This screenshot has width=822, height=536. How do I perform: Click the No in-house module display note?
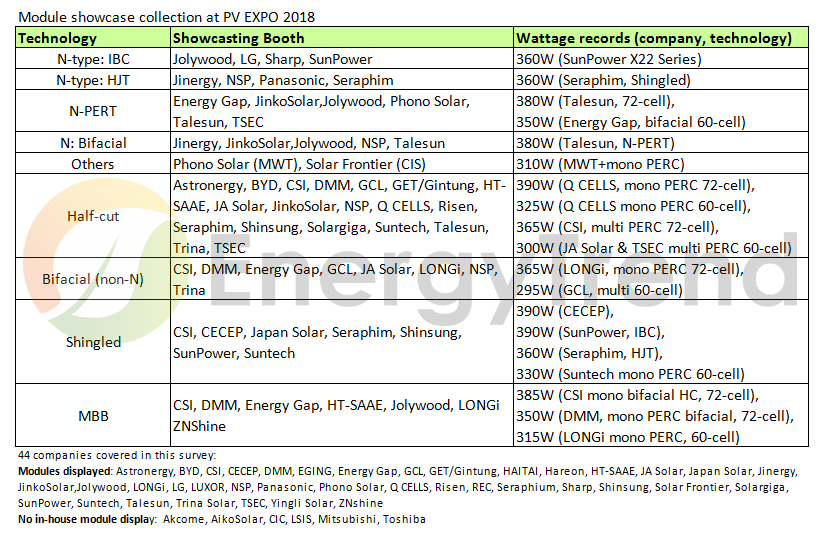point(222,519)
